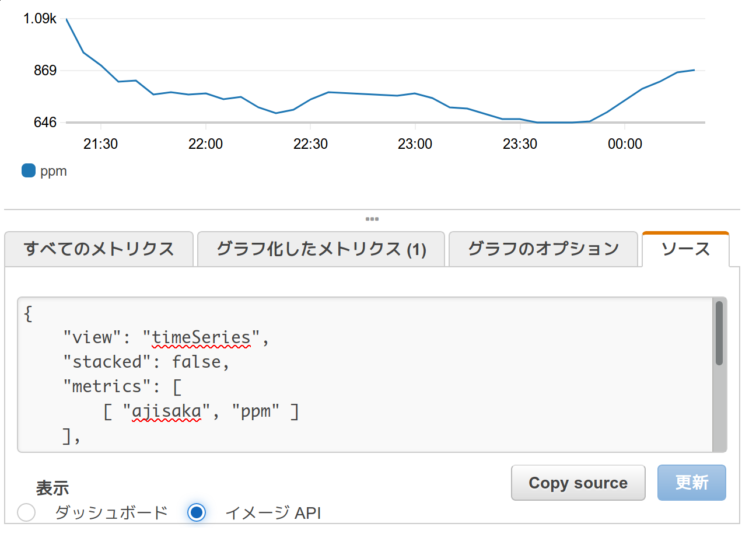Click the 22:30 x-axis time label

click(310, 144)
